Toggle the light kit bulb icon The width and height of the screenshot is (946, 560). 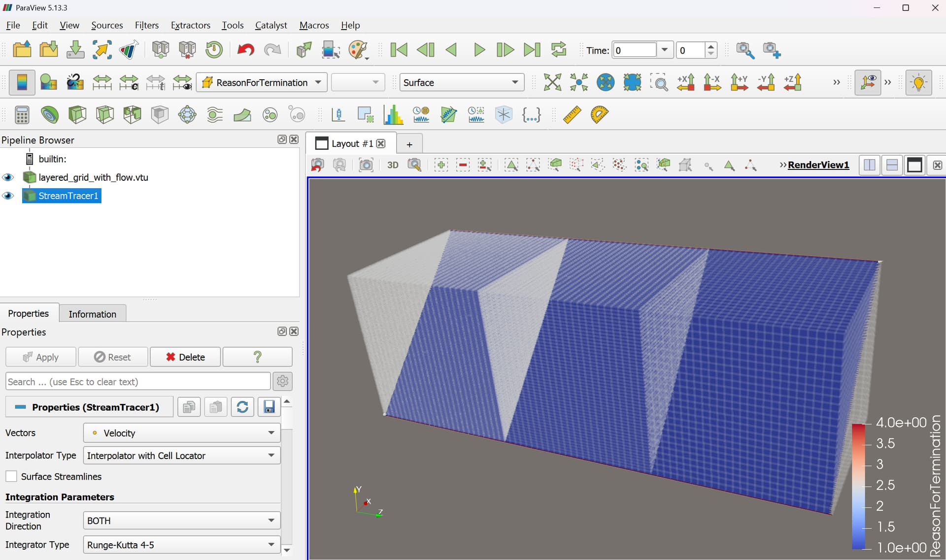tap(918, 82)
